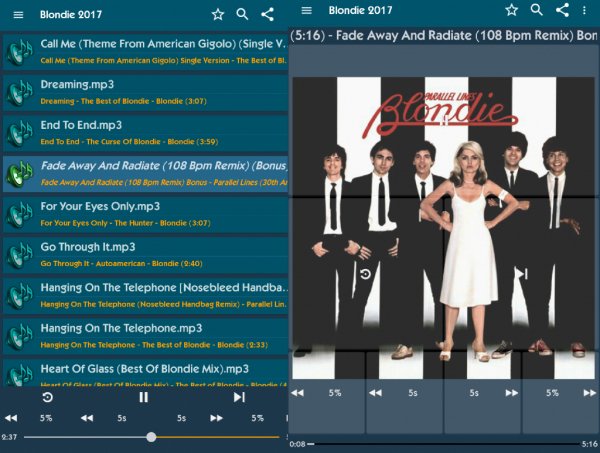Select End To End.mp3 track

click(x=145, y=133)
